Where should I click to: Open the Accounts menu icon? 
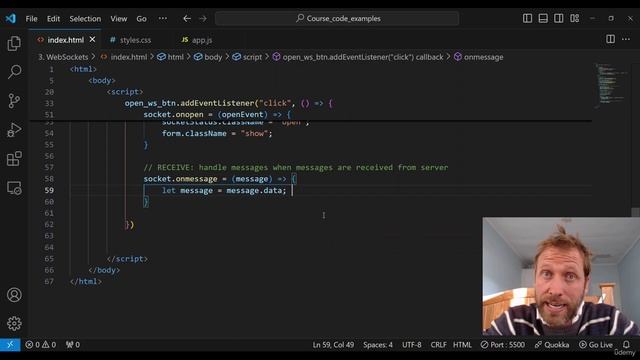coord(14,295)
